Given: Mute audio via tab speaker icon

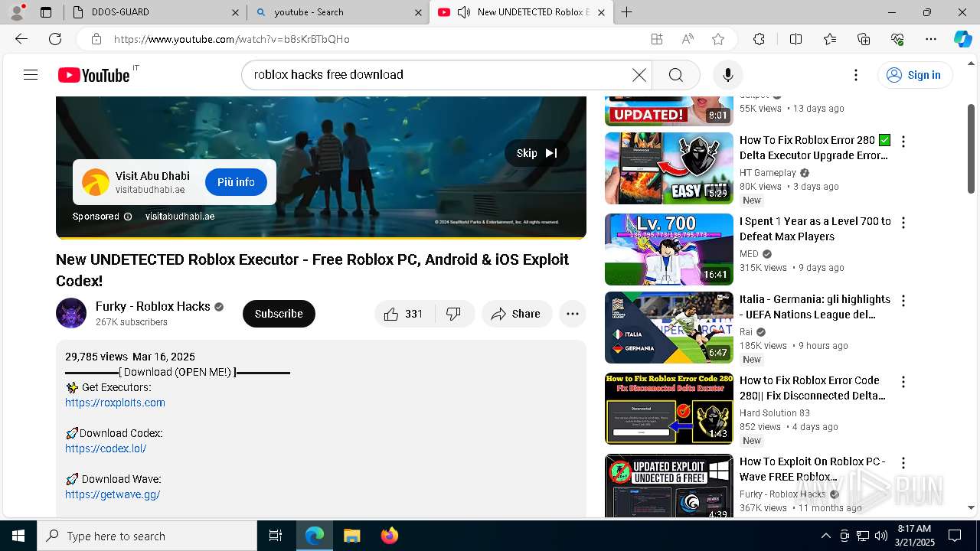Looking at the screenshot, I should (x=463, y=12).
